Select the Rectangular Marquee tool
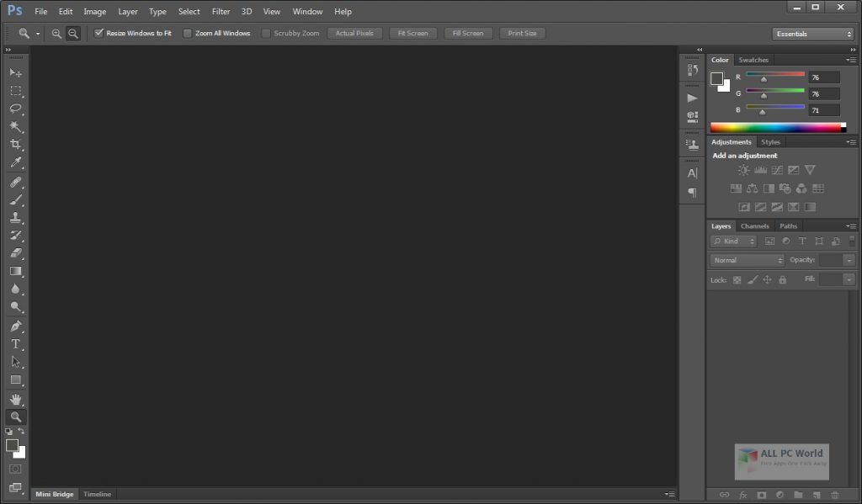Viewport: 862px width, 504px height. [x=15, y=91]
